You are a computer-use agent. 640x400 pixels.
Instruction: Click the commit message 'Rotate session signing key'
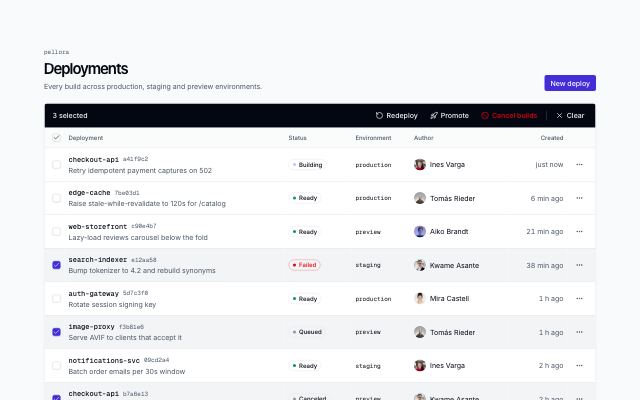coord(112,304)
